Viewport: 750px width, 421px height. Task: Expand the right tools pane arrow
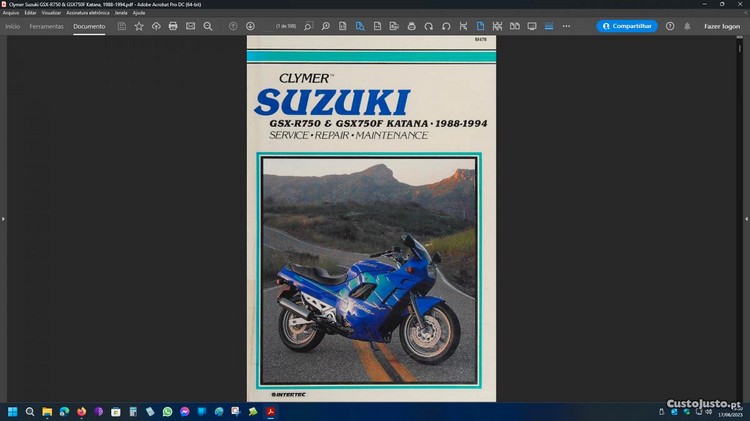[x=746, y=218]
